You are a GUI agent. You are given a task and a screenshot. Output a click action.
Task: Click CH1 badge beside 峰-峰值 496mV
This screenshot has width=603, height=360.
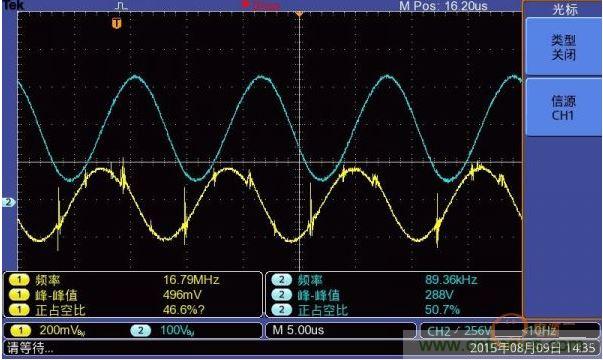point(19,295)
